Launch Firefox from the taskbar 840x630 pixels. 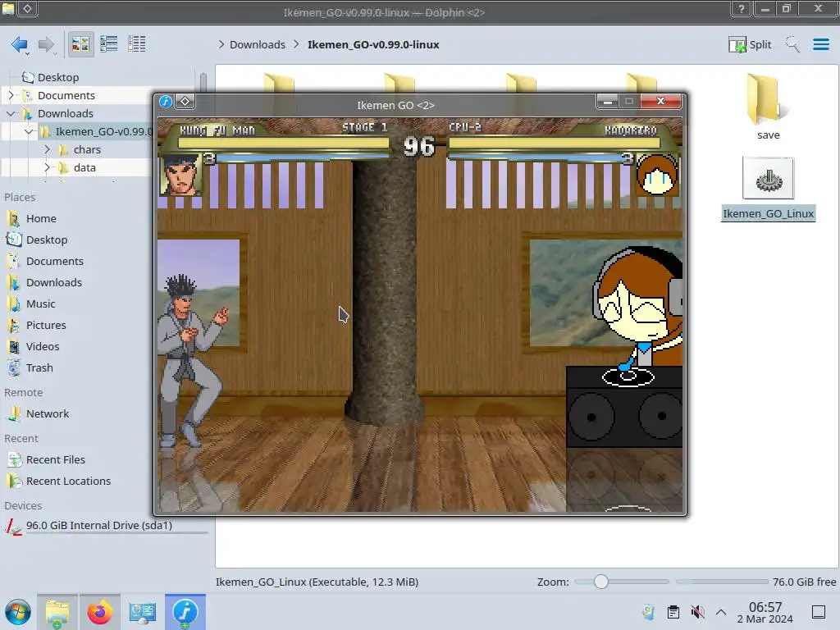point(99,612)
